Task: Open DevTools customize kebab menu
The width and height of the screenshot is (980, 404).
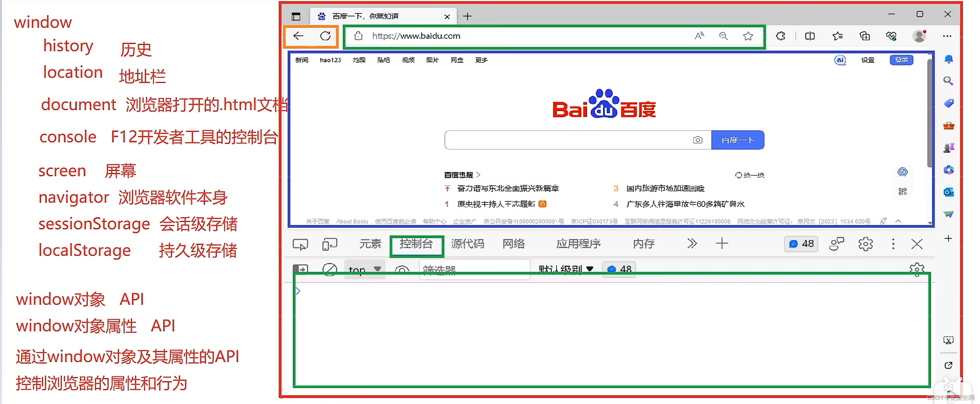Action: coord(893,244)
